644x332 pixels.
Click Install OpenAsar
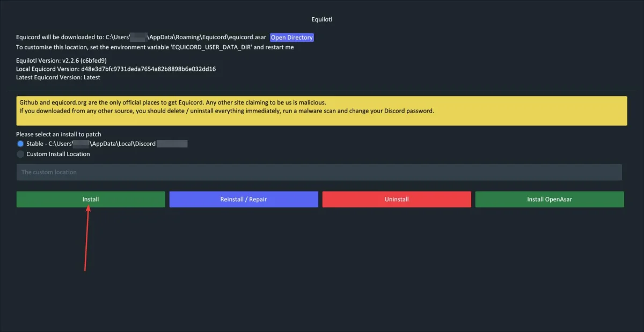pos(550,199)
